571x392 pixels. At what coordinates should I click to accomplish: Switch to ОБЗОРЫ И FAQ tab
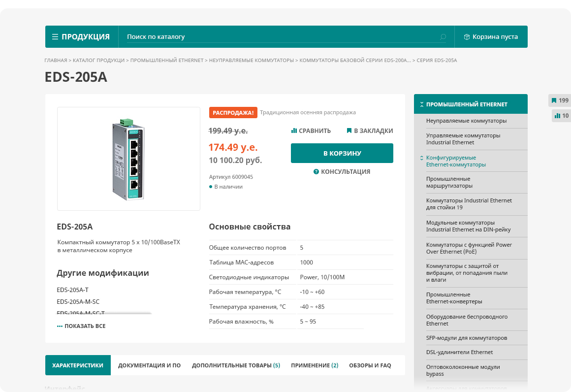click(370, 365)
